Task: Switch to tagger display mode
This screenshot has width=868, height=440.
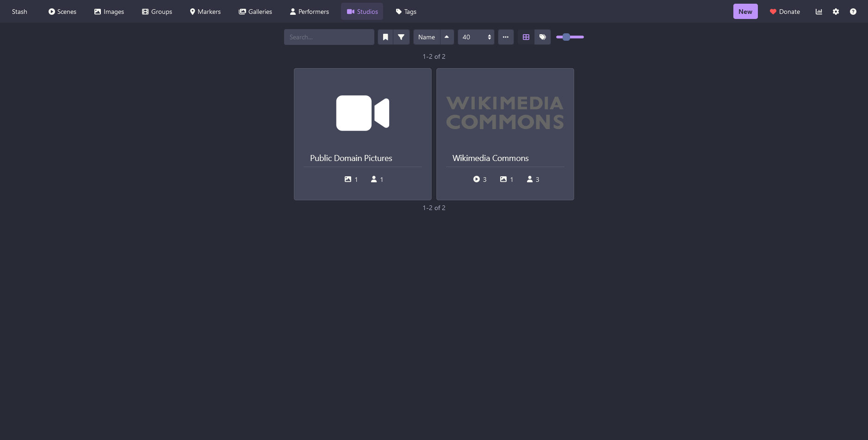Action: pos(543,37)
